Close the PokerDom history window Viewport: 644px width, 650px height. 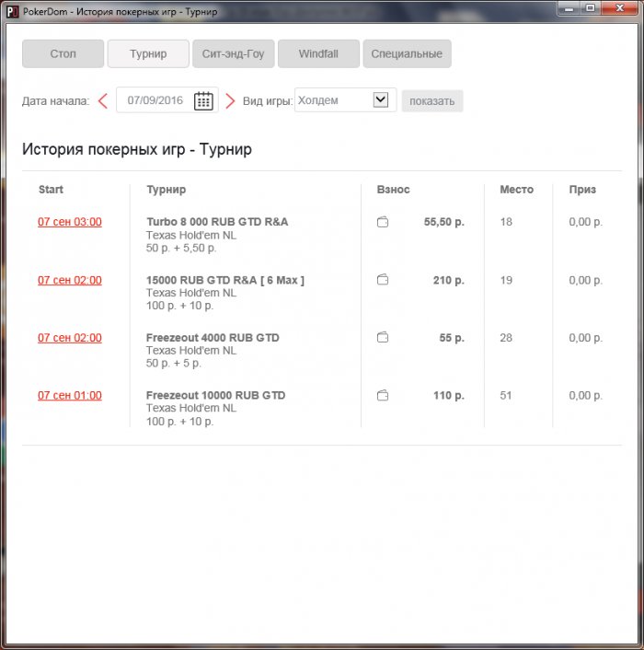coord(619,8)
